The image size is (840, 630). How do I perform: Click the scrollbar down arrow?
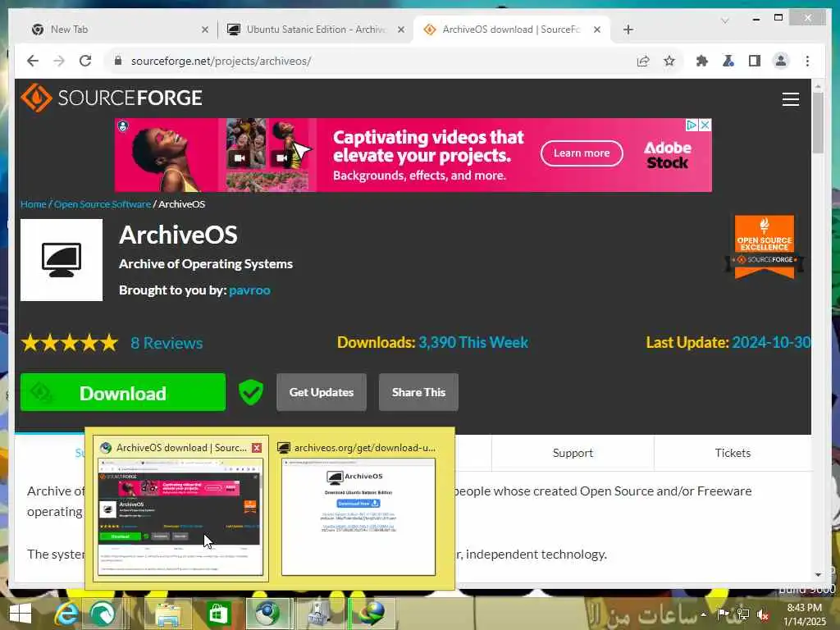(818, 575)
